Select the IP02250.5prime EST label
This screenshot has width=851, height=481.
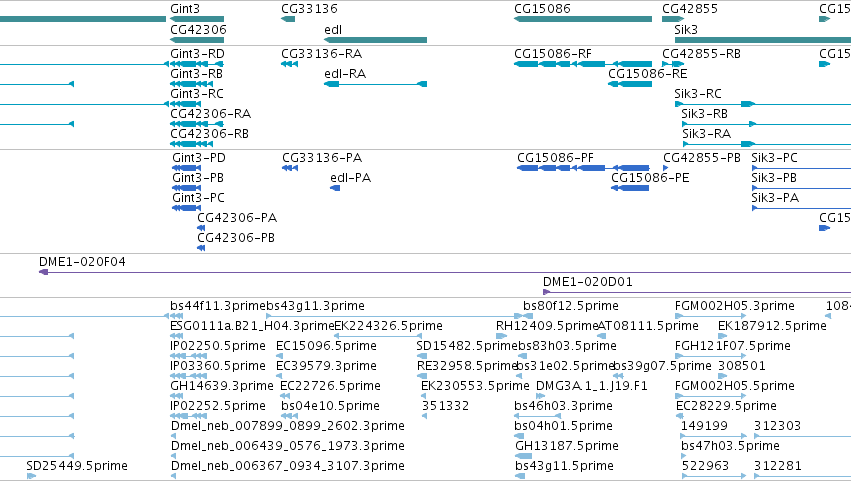pyautogui.click(x=218, y=346)
